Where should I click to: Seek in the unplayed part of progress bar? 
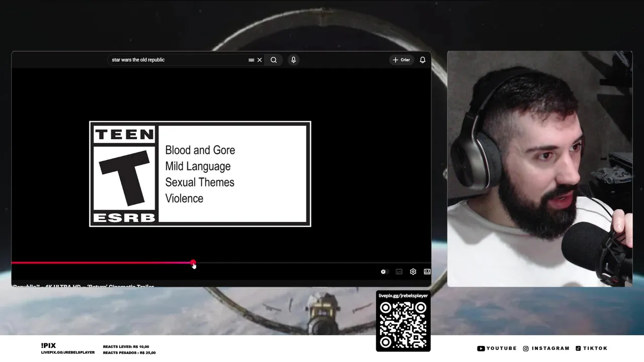[312, 262]
